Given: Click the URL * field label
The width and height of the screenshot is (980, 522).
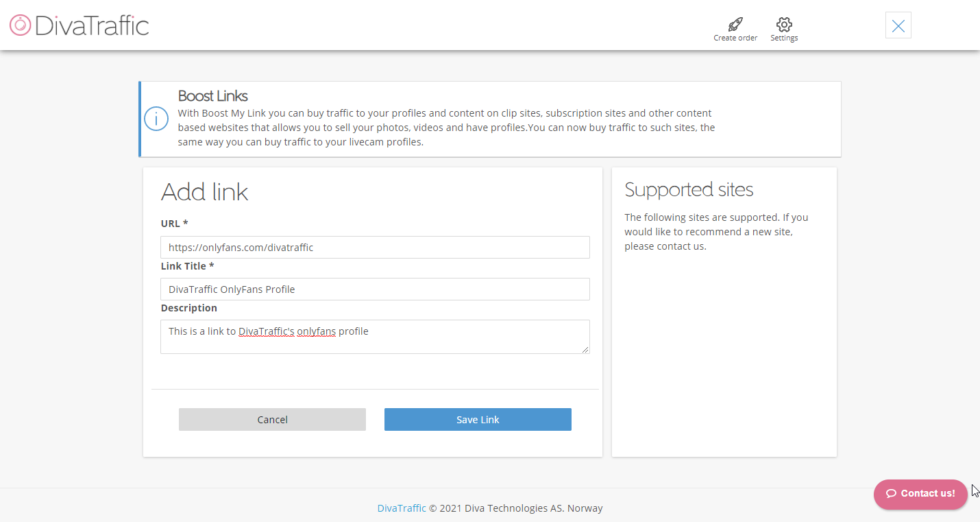Looking at the screenshot, I should point(174,224).
